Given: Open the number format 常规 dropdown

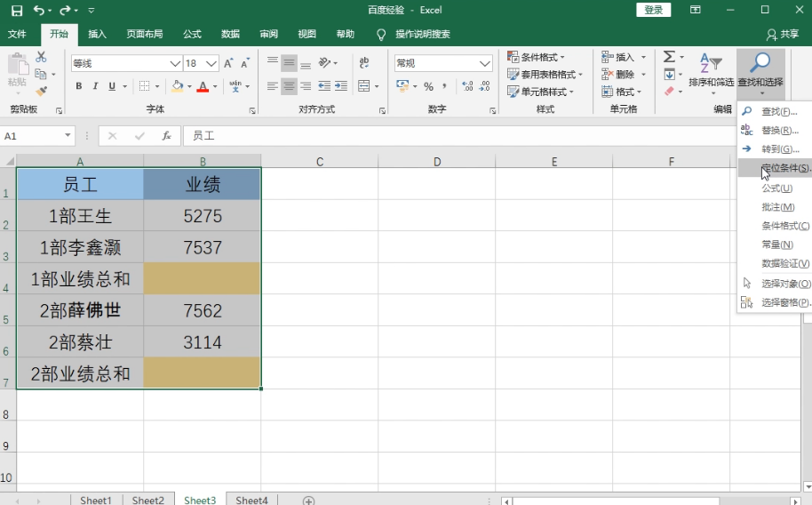Looking at the screenshot, I should click(485, 63).
